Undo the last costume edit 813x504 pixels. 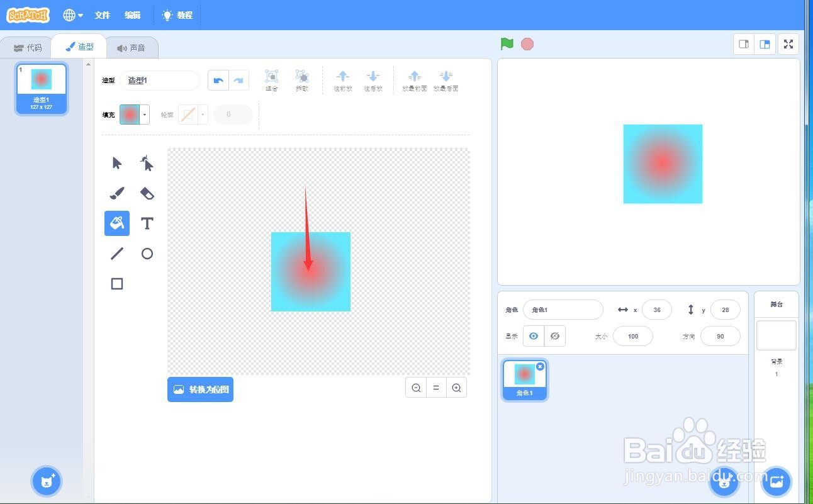218,81
